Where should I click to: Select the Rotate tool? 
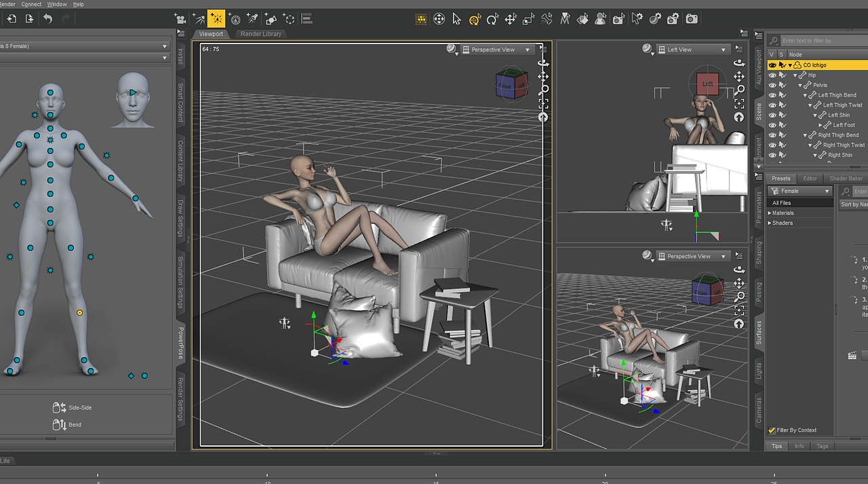pyautogui.click(x=492, y=19)
